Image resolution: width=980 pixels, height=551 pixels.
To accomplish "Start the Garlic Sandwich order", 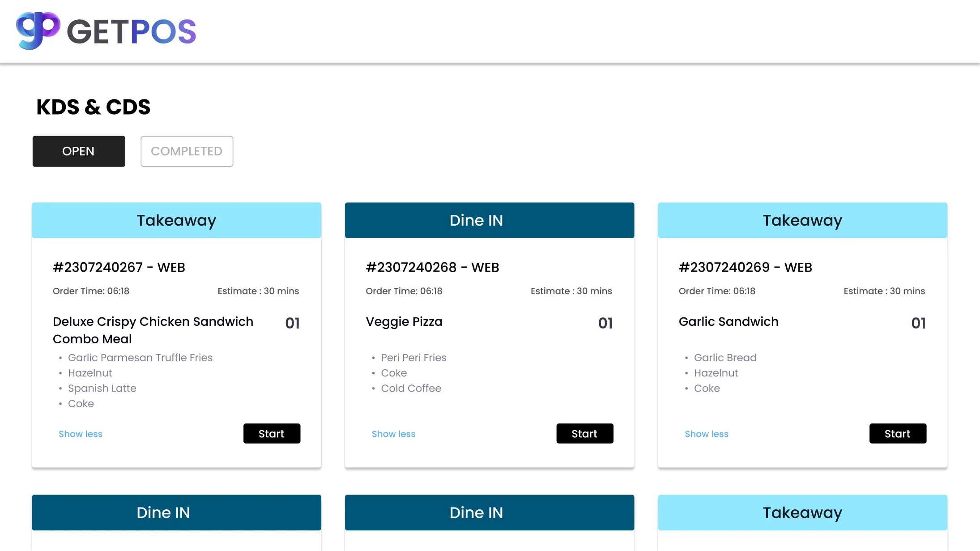I will pyautogui.click(x=897, y=433).
